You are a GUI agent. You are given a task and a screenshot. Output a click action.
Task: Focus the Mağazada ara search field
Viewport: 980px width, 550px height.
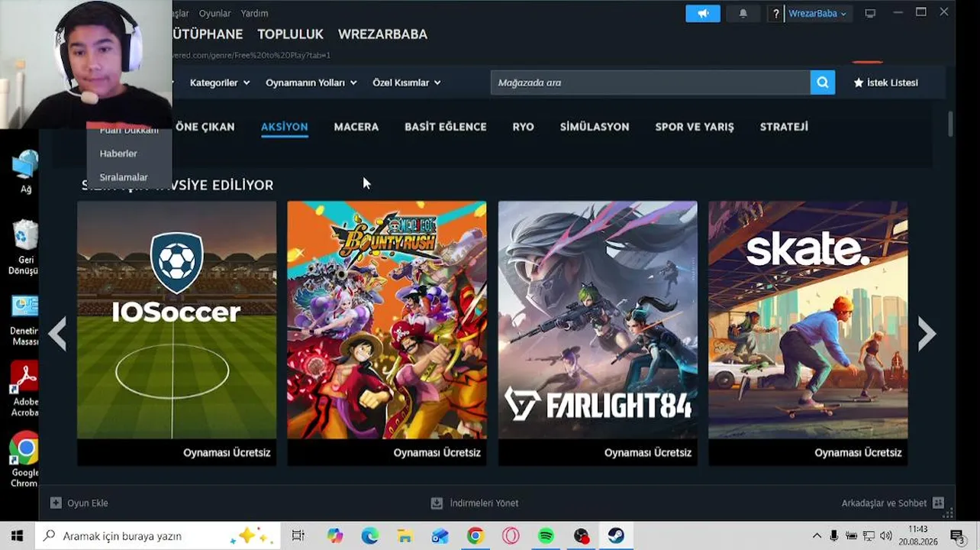[650, 82]
